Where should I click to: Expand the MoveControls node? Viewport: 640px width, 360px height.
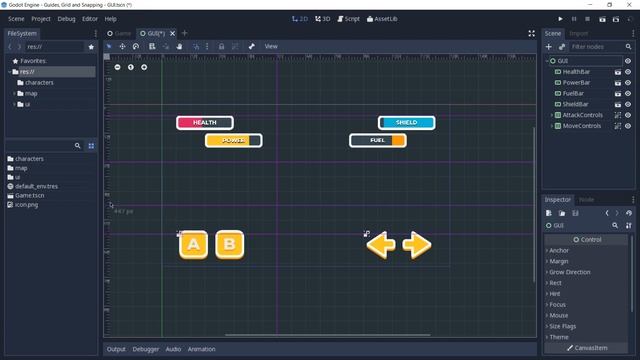(x=552, y=126)
